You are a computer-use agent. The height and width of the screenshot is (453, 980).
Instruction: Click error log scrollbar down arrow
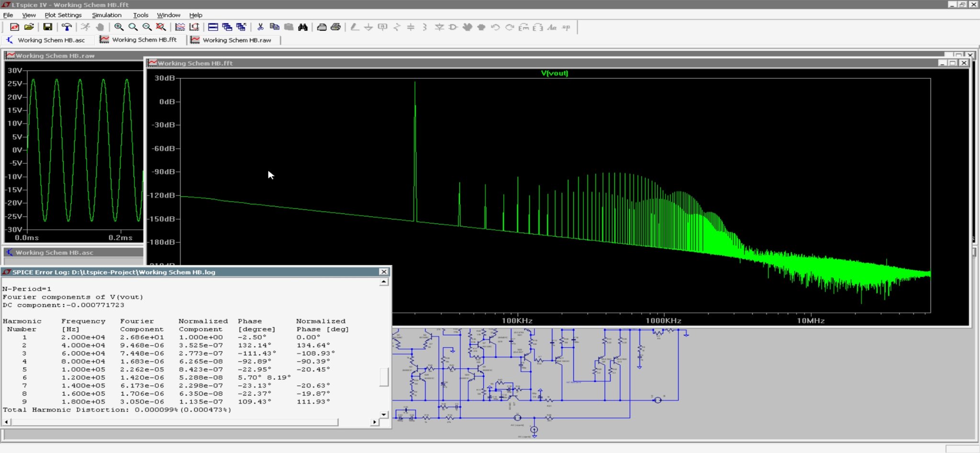point(384,415)
